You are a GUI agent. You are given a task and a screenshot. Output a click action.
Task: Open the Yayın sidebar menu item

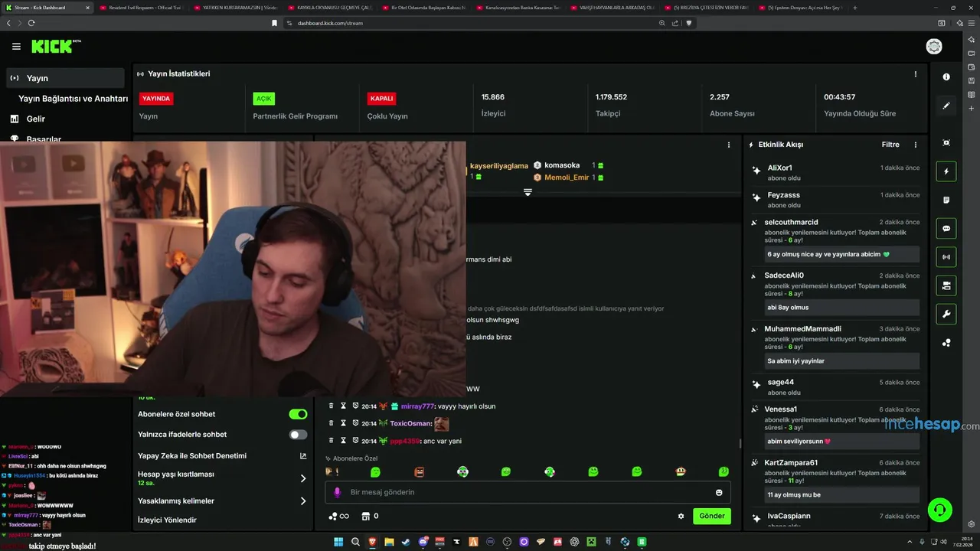click(x=65, y=78)
